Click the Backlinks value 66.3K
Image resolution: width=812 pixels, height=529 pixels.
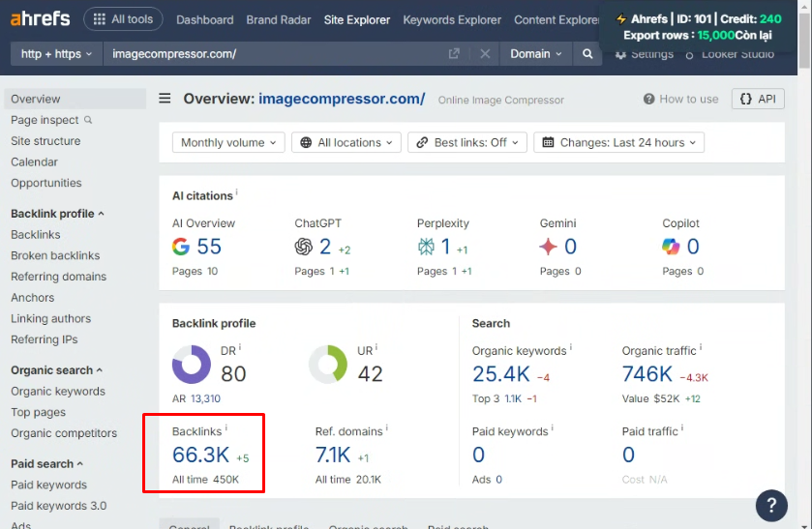click(201, 455)
